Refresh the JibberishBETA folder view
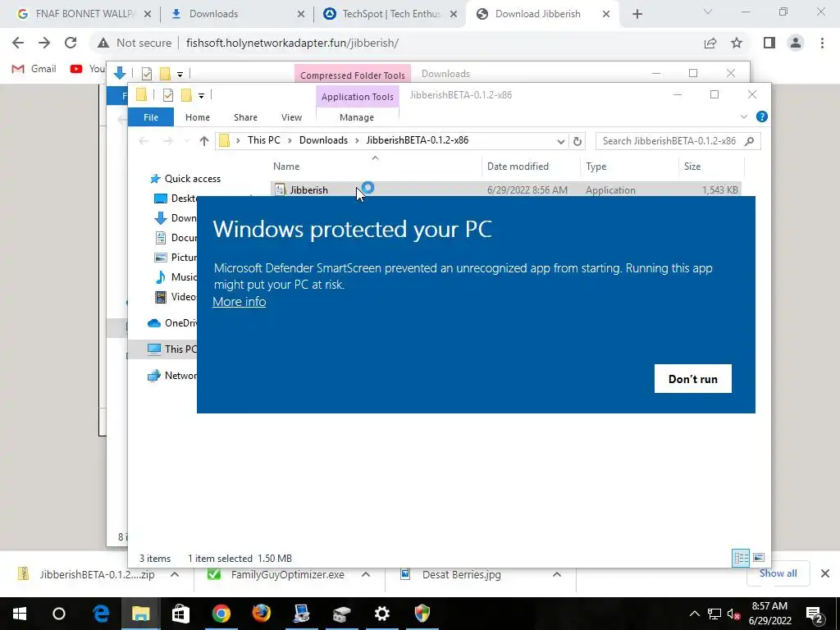The image size is (840, 630). pos(577,141)
